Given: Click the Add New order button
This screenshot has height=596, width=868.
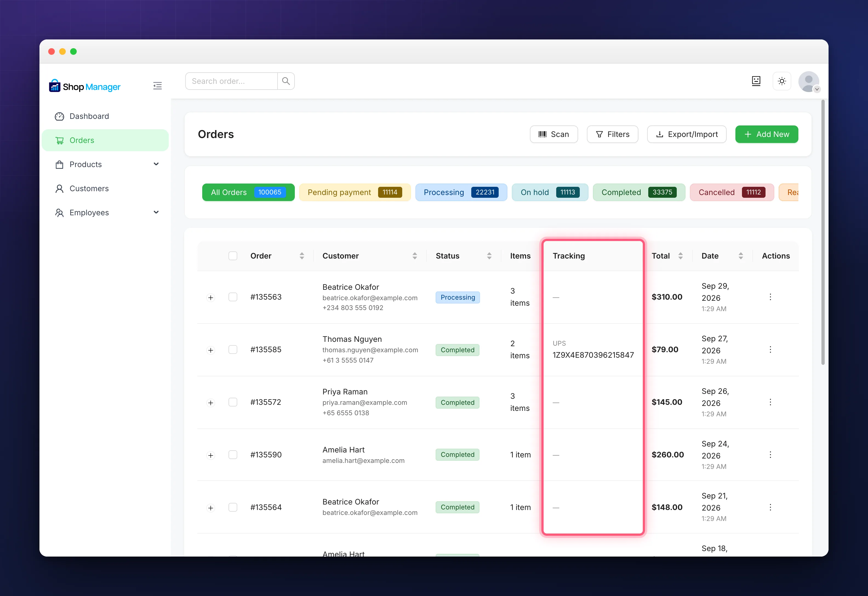Looking at the screenshot, I should click(x=767, y=134).
